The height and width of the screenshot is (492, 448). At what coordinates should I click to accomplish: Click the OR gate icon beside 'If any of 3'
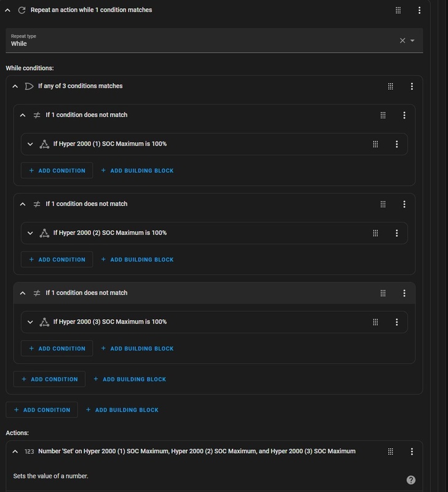pyautogui.click(x=29, y=86)
